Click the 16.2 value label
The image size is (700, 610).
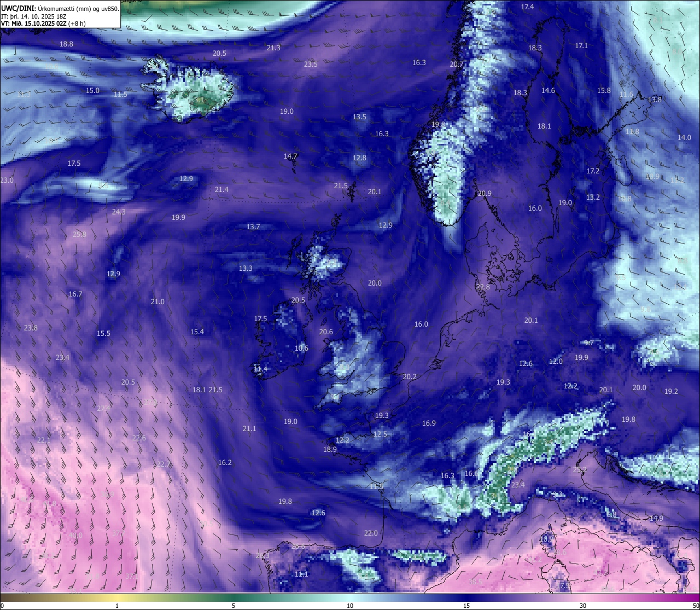point(225,462)
